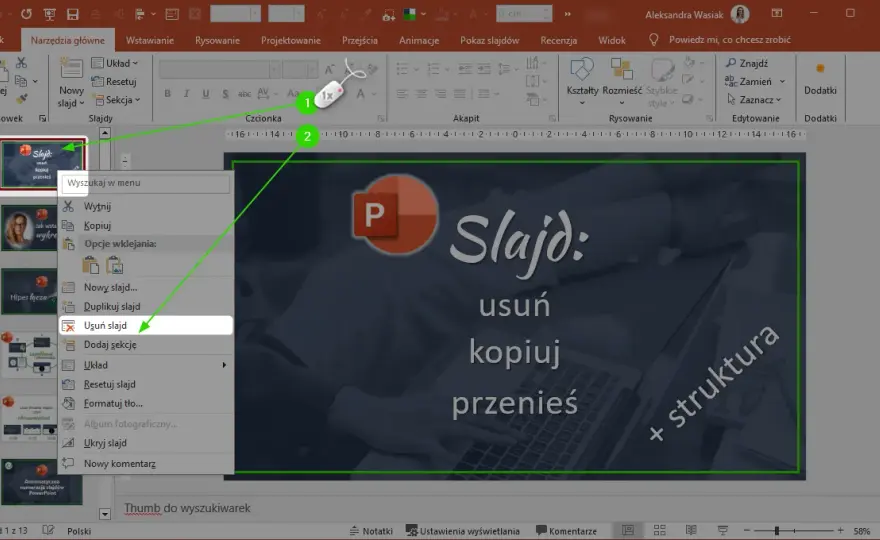Open the Zamień dropdown arrow
This screenshot has width=880, height=540.
coord(782,81)
